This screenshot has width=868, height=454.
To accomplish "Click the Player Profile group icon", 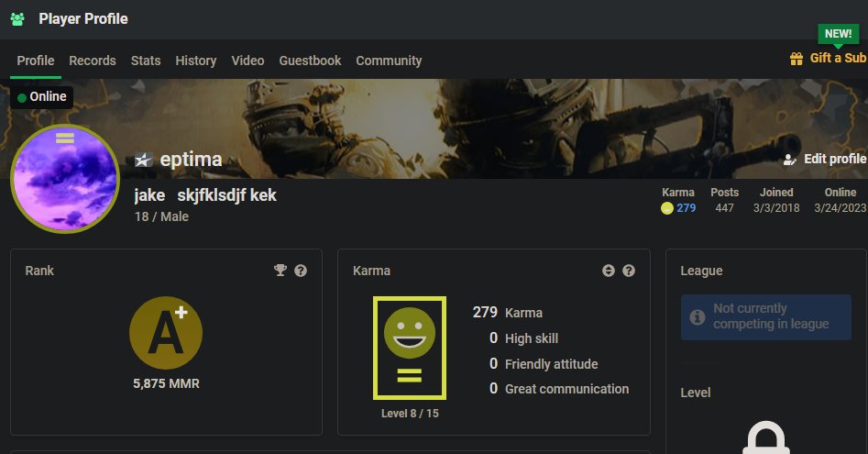I will pyautogui.click(x=17, y=19).
